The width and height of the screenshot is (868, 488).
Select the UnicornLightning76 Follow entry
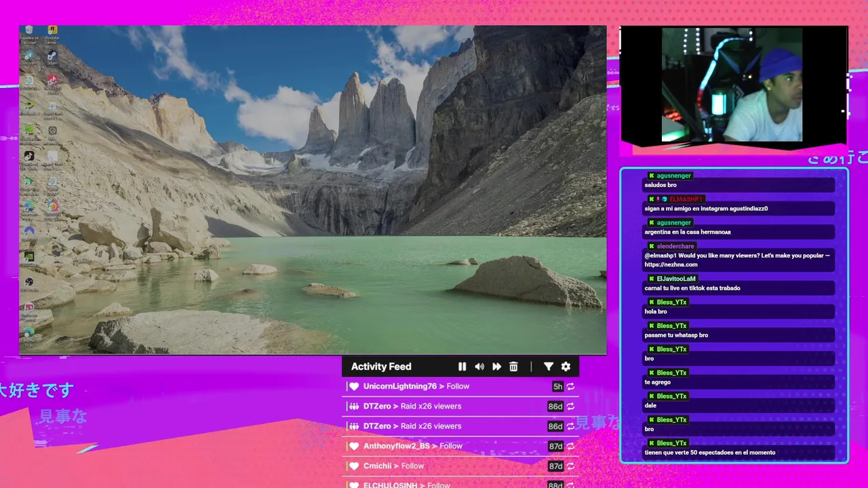click(460, 386)
